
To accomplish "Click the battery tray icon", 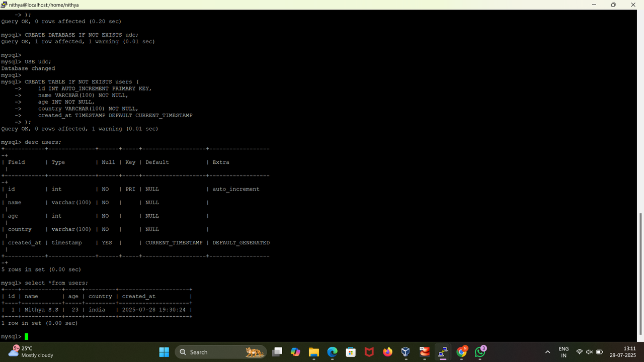I will click(600, 352).
